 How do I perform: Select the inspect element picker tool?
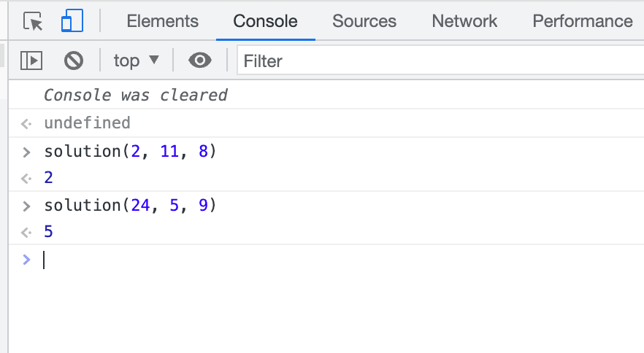(33, 22)
